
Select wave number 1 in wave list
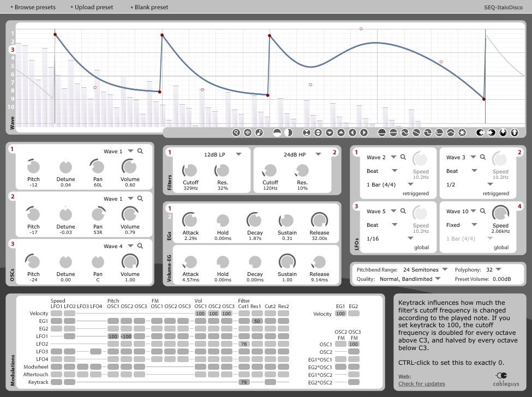click(13, 33)
